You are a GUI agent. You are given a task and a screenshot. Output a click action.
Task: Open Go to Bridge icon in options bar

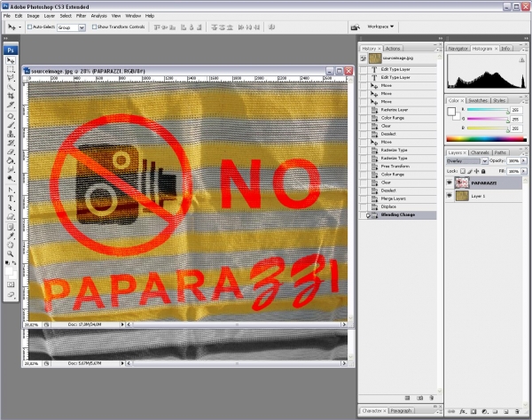[356, 27]
